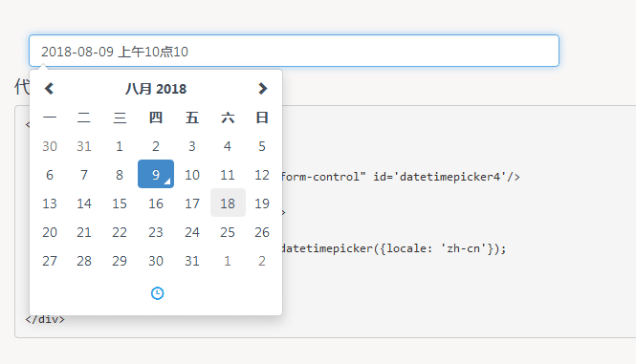The width and height of the screenshot is (636, 364).
Task: Choose day 22 in the calendar
Action: 120,232
